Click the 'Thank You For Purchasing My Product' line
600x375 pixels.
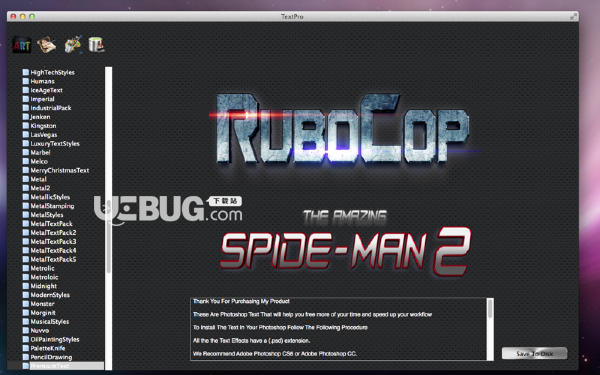pos(241,302)
